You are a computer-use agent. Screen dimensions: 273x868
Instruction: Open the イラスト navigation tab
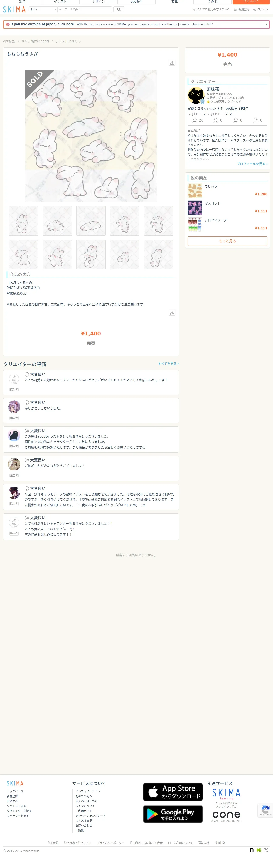pos(60,2)
